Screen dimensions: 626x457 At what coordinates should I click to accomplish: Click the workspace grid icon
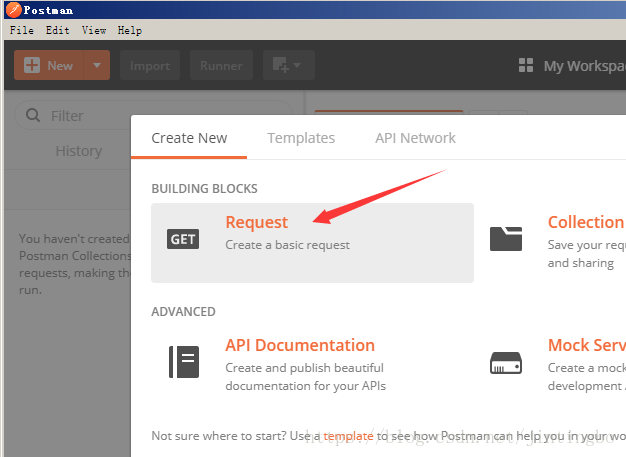[526, 65]
